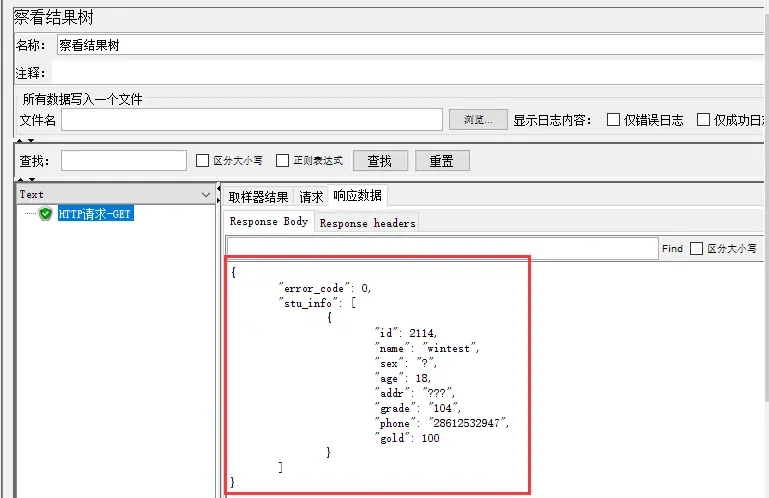Click the "addr": "???" line
The width and height of the screenshot is (769, 498).
point(415,393)
